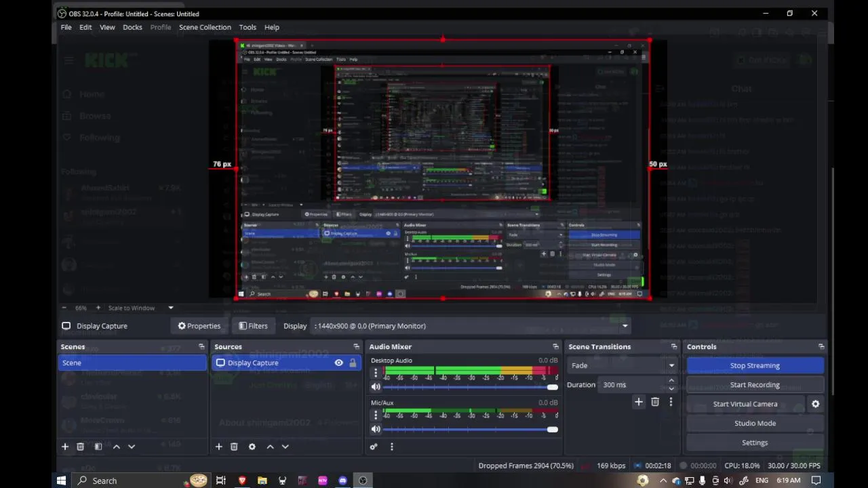Open File Explorer from the taskbar
868x488 pixels.
tap(262, 481)
